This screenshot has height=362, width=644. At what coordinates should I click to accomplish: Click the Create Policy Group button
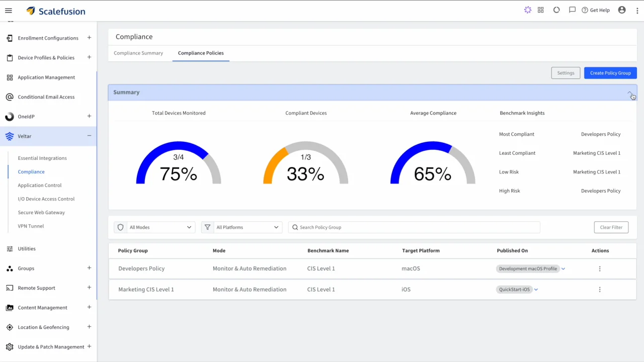[610, 73]
